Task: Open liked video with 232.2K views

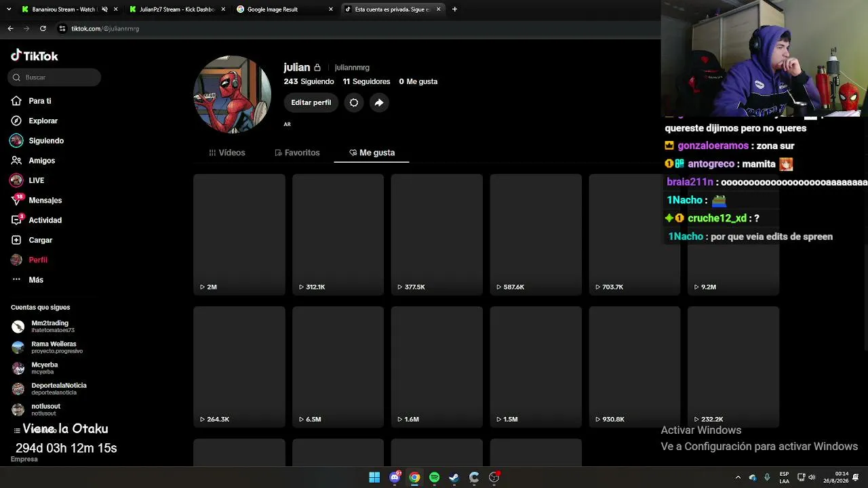Action: (x=734, y=367)
